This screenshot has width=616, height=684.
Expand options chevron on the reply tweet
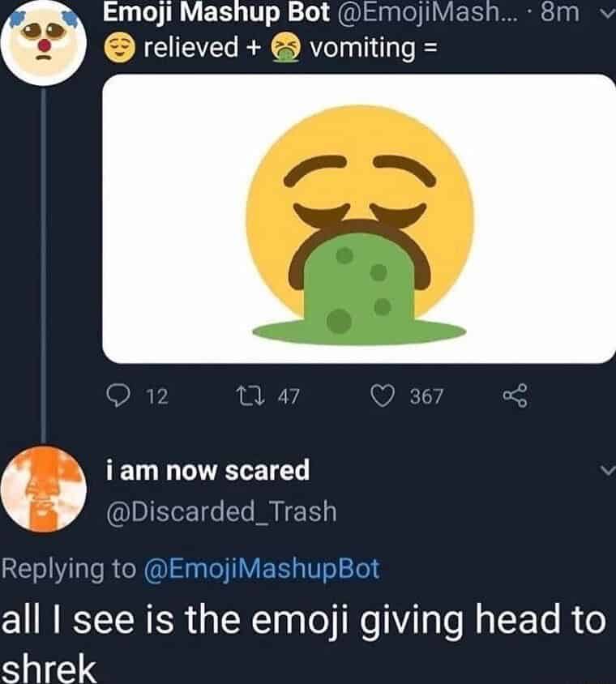click(602, 472)
